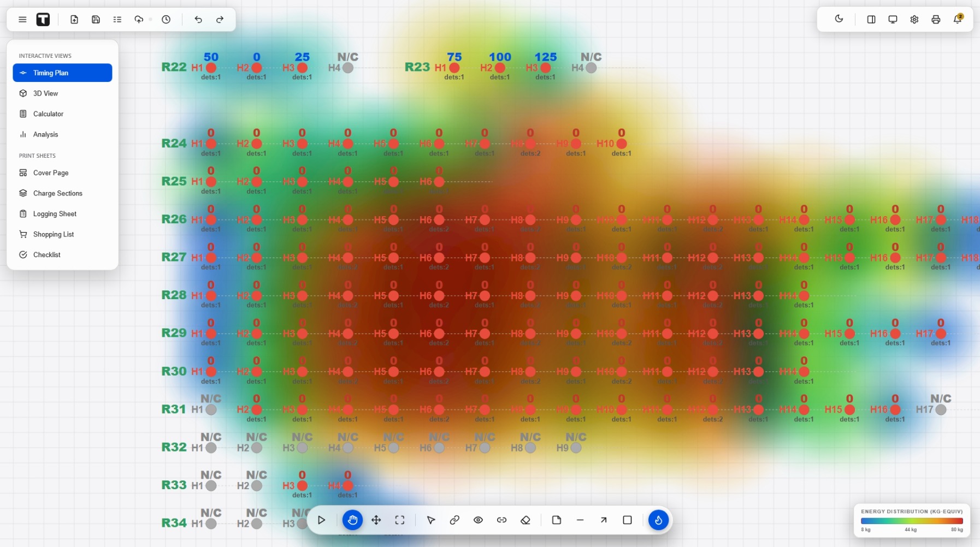Viewport: 980px width, 547px height.
Task: Open the Analysis view
Action: pos(62,134)
